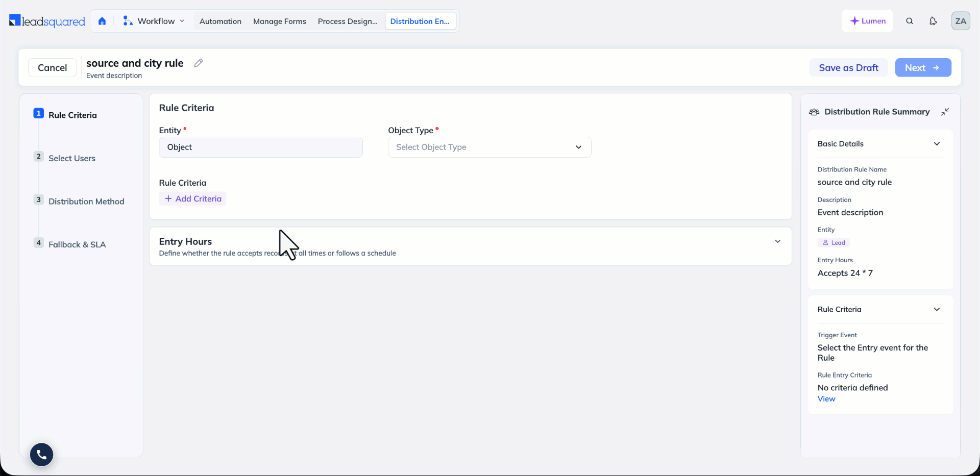
Task: Click the step 4 number badge
Action: [x=38, y=242]
